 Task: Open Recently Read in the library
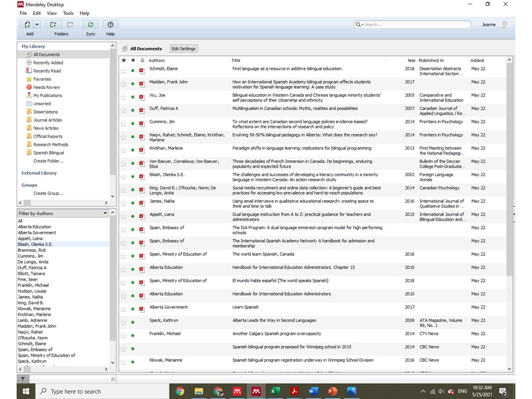pos(47,70)
